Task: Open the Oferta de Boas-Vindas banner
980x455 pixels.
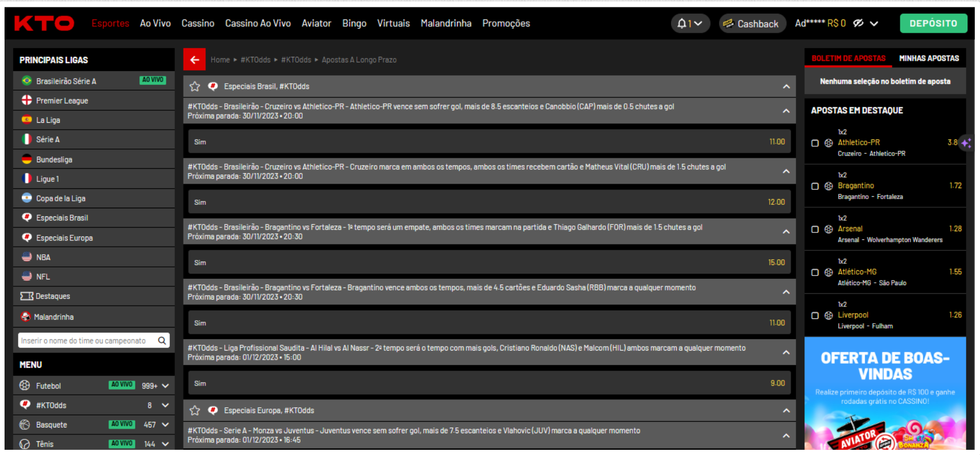Action: (885, 393)
